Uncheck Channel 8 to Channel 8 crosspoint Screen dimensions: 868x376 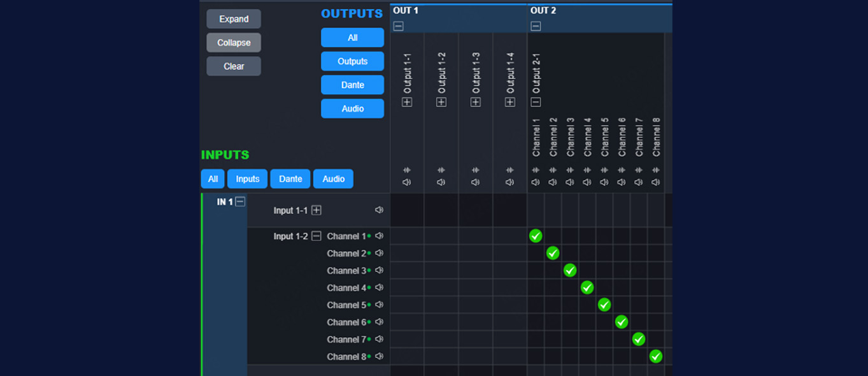point(656,356)
